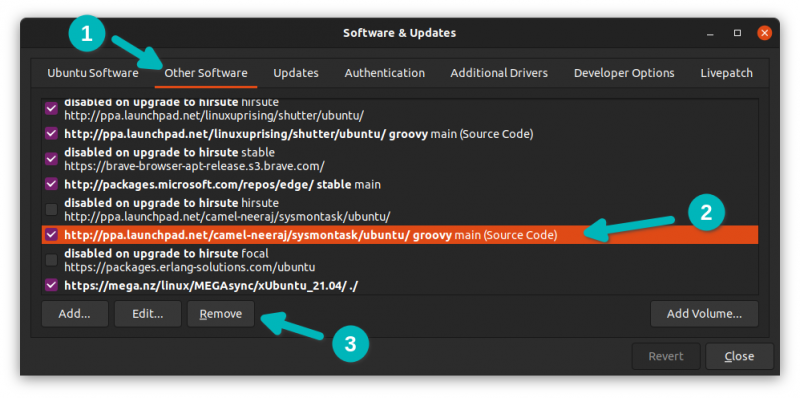Select the camel-neeraj sysmontask hirsute row
800x398 pixels.
399,210
